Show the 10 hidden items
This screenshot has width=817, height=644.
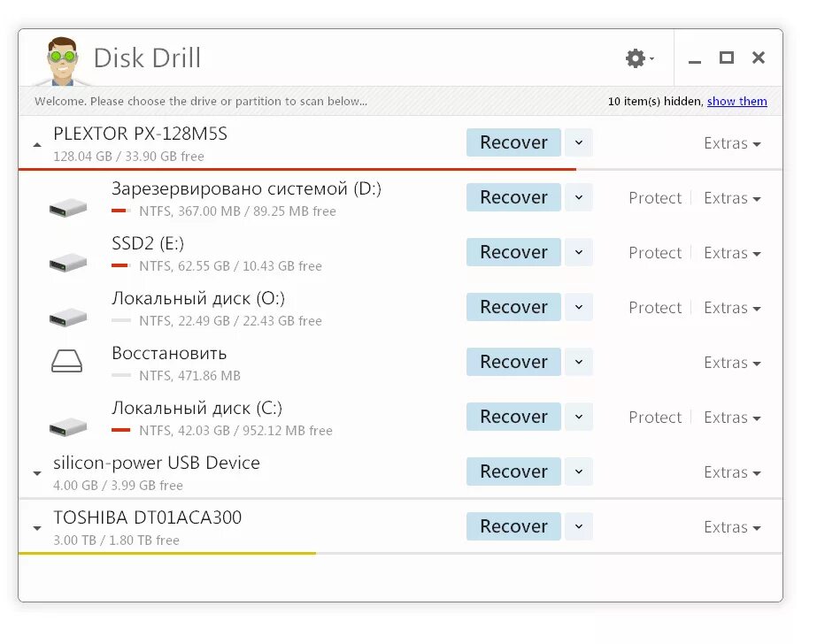[x=736, y=101]
